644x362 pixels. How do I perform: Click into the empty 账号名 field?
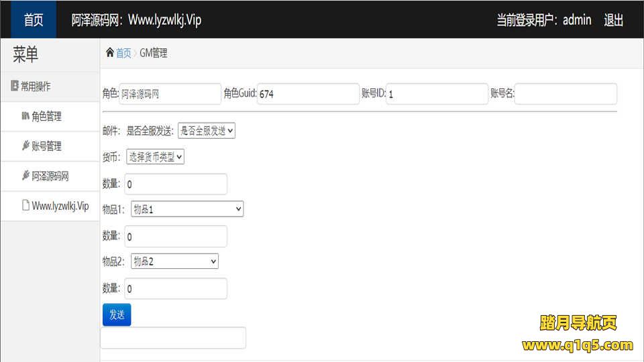click(566, 94)
